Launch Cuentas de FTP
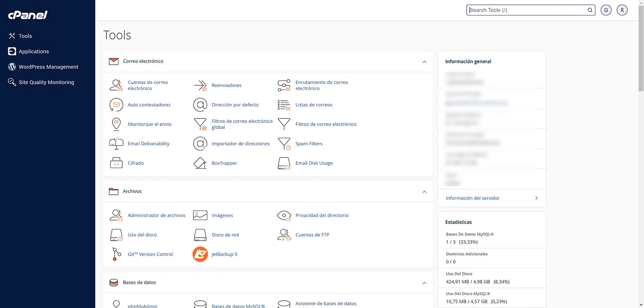 click(312, 235)
